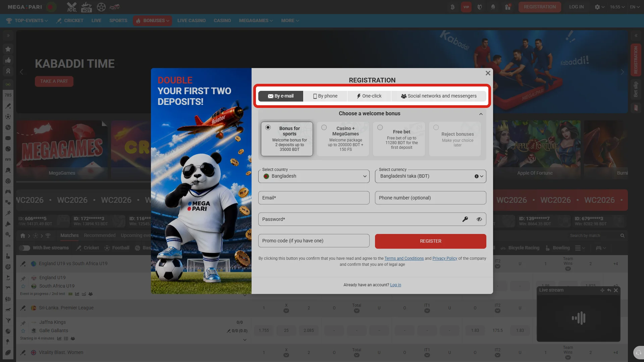Switch to One-click registration tab
The width and height of the screenshot is (644, 362).
pyautogui.click(x=369, y=96)
